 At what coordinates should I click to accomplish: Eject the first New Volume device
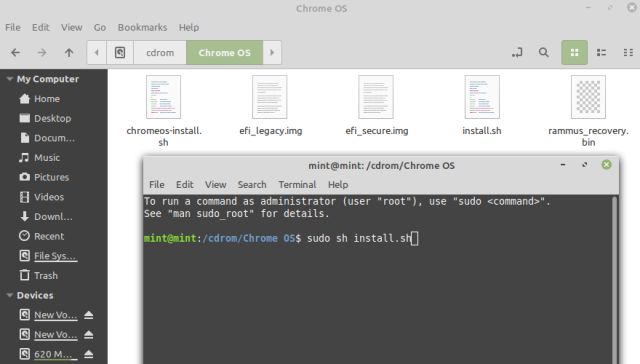pos(89,315)
